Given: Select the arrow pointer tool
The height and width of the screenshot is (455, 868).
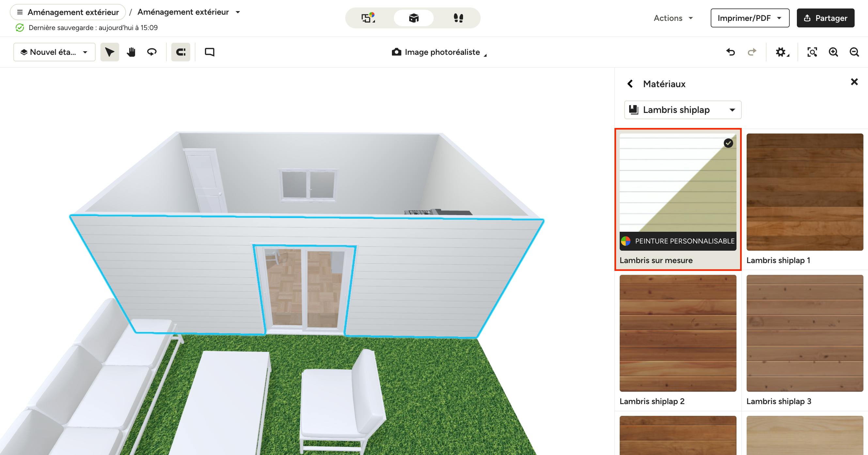Looking at the screenshot, I should 110,52.
